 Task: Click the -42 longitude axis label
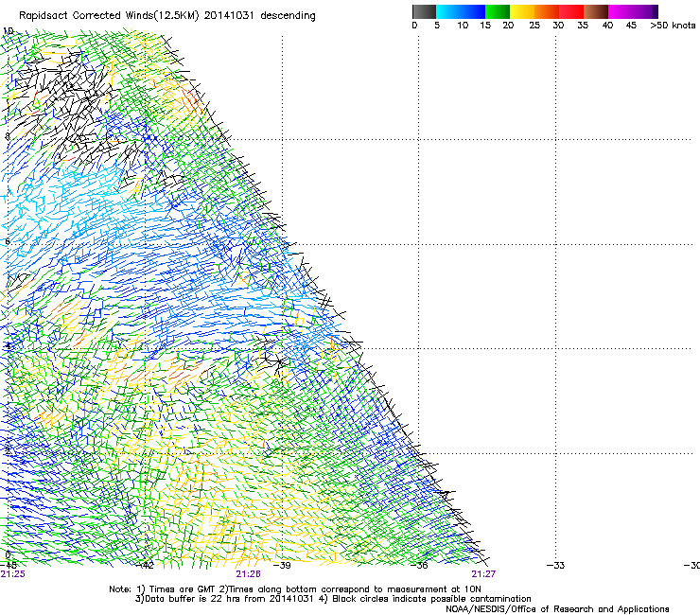[x=145, y=566]
